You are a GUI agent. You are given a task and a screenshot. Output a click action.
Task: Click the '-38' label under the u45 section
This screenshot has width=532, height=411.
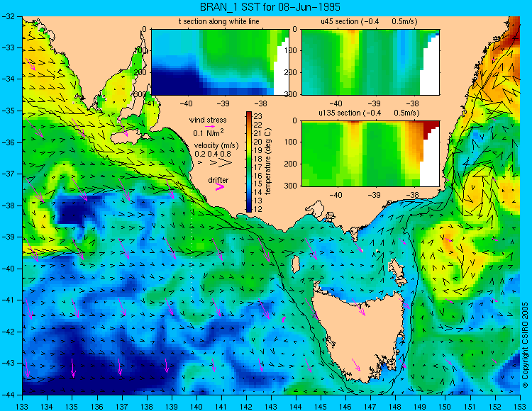click(412, 103)
